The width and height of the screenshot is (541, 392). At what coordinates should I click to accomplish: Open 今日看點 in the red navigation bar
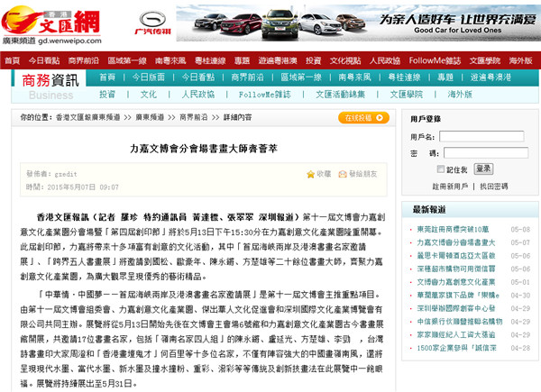[44, 60]
